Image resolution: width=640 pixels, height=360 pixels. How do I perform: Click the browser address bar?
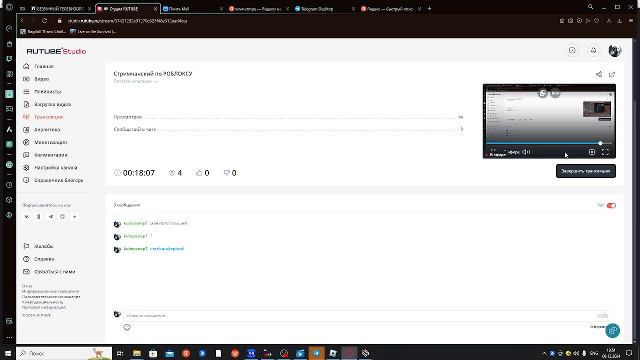click(302, 20)
